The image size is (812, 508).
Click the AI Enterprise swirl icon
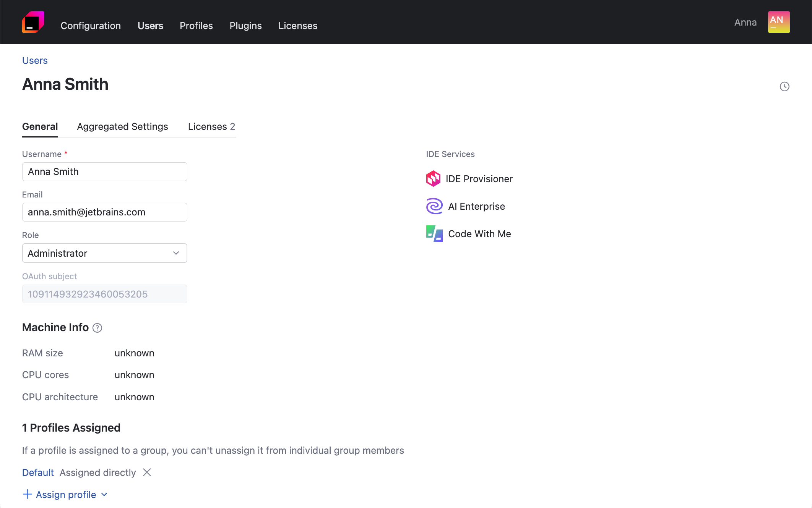tap(434, 206)
